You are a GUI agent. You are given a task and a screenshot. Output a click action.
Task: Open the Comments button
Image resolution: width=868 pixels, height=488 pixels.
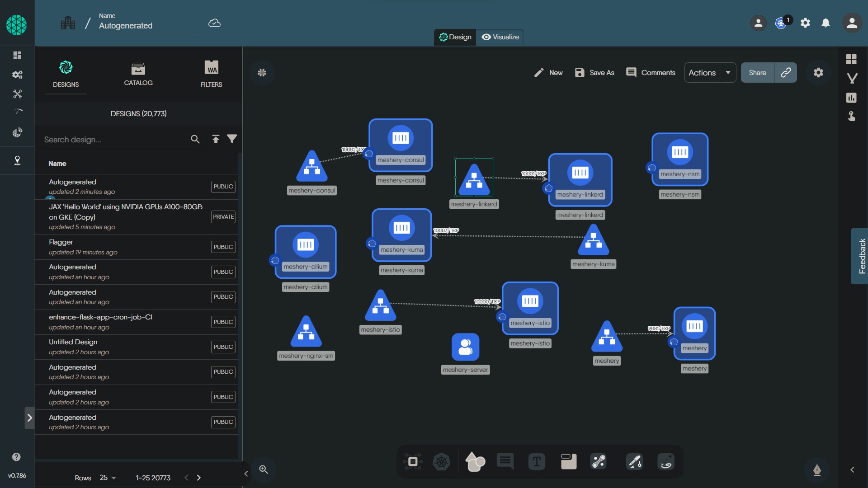[651, 73]
